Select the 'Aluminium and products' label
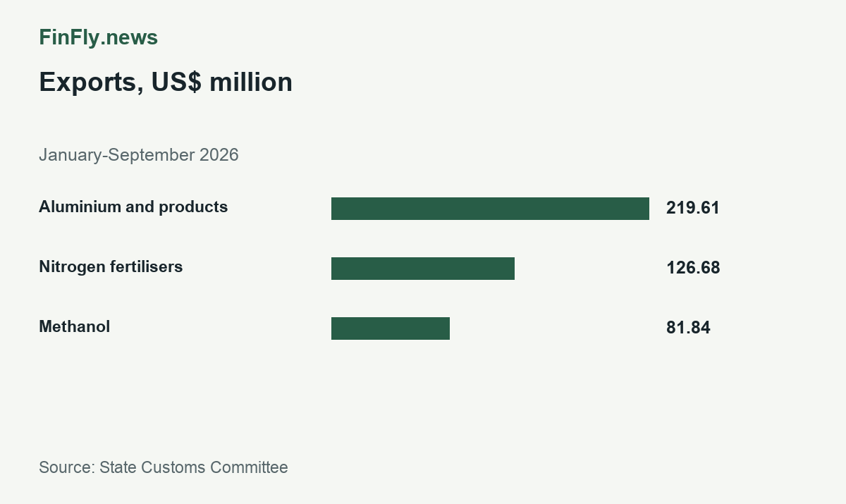This screenshot has width=846, height=504. 133,207
